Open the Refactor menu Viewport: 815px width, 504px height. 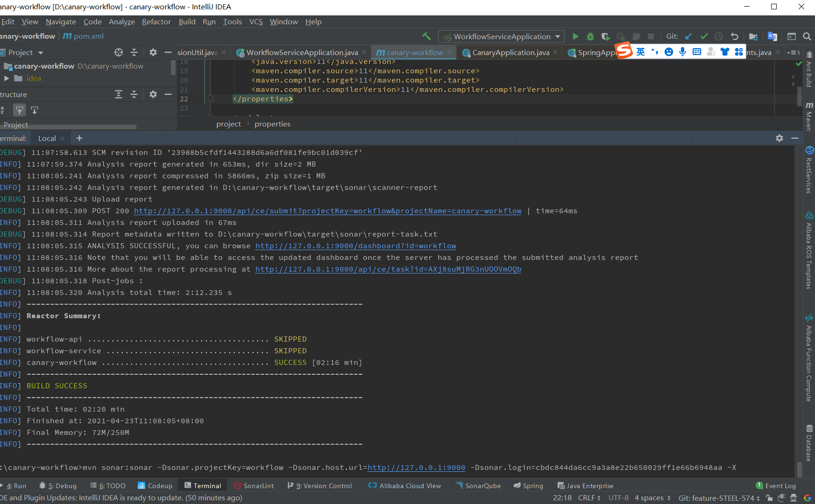[x=156, y=22]
